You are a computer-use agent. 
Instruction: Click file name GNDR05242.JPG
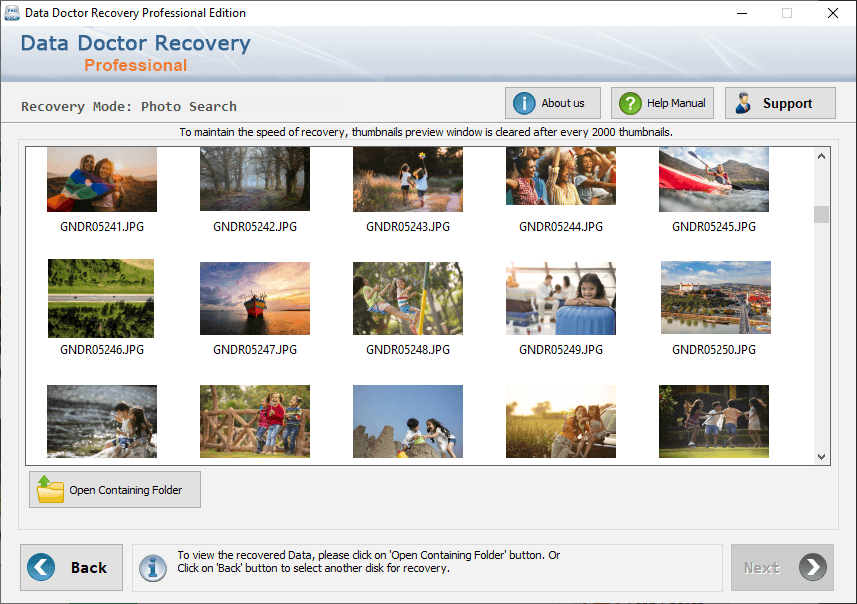[x=255, y=227]
